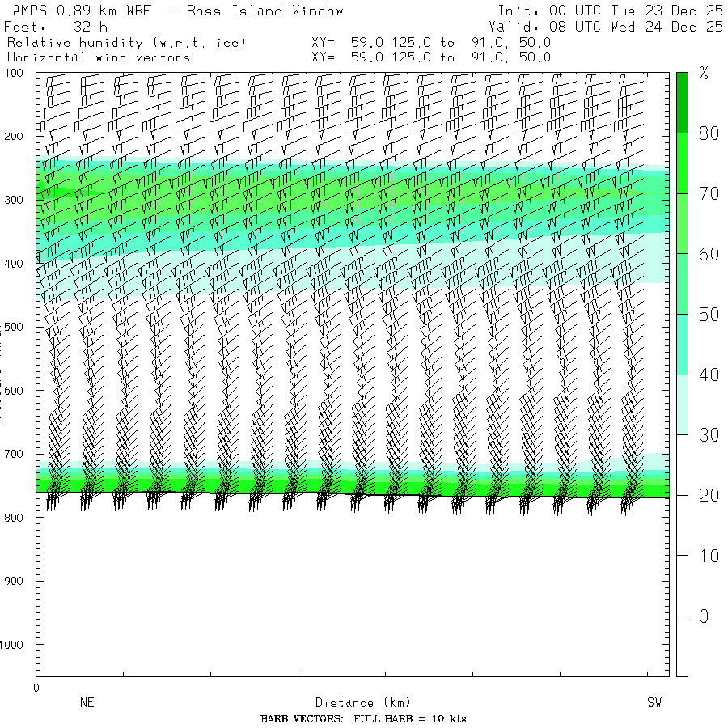Viewport: 728px width, 728px height.
Task: Click the 'Valid: 08 UTC Wed 24 Dec 25' text
Action: coord(606,27)
